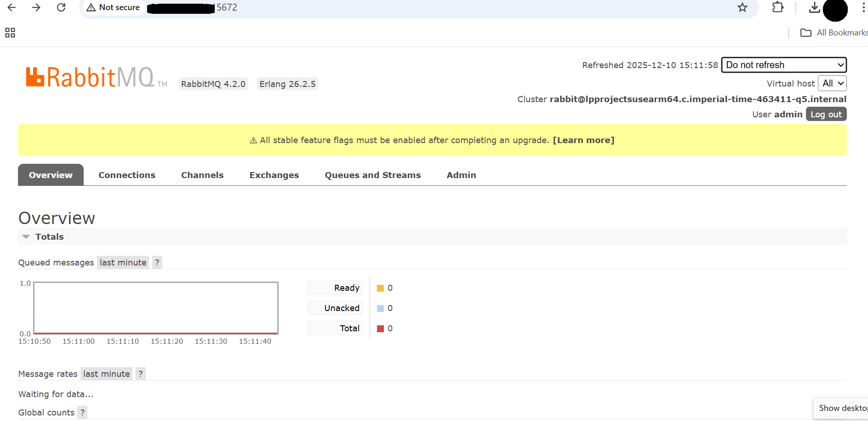Open the Chrome extensions puzzle icon
The height and width of the screenshot is (421, 868).
click(x=778, y=7)
